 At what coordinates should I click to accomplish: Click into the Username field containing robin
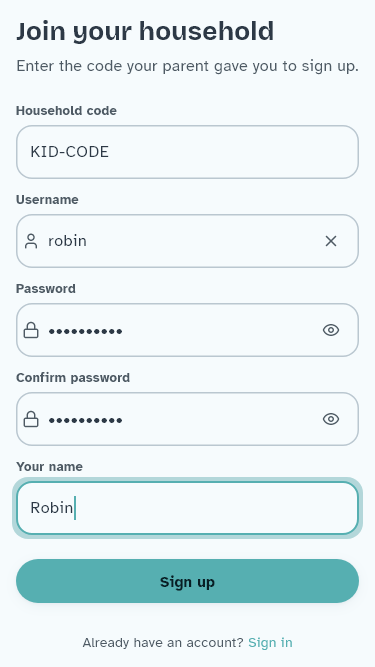pos(188,241)
